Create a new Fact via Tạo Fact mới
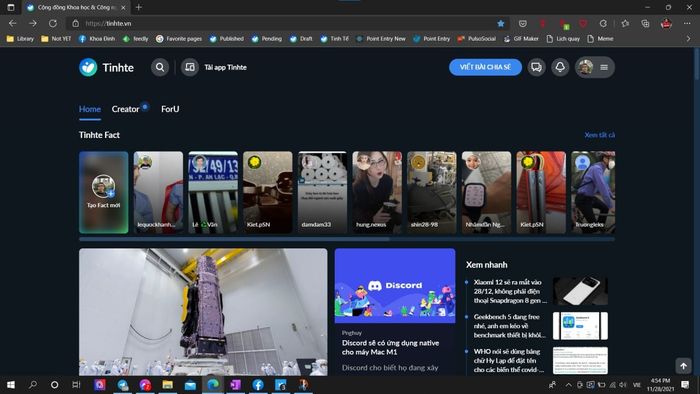Image resolution: width=700 pixels, height=394 pixels. 104,192
